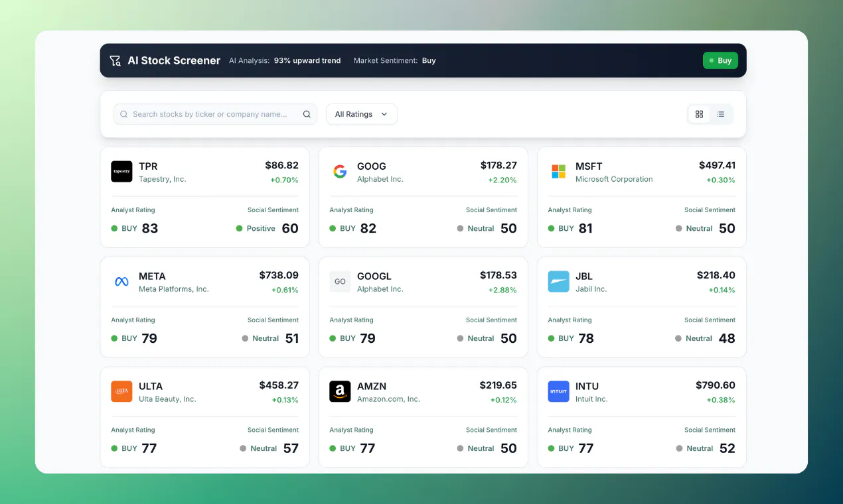Click the Amazon logo icon
The height and width of the screenshot is (504, 843).
(x=340, y=391)
